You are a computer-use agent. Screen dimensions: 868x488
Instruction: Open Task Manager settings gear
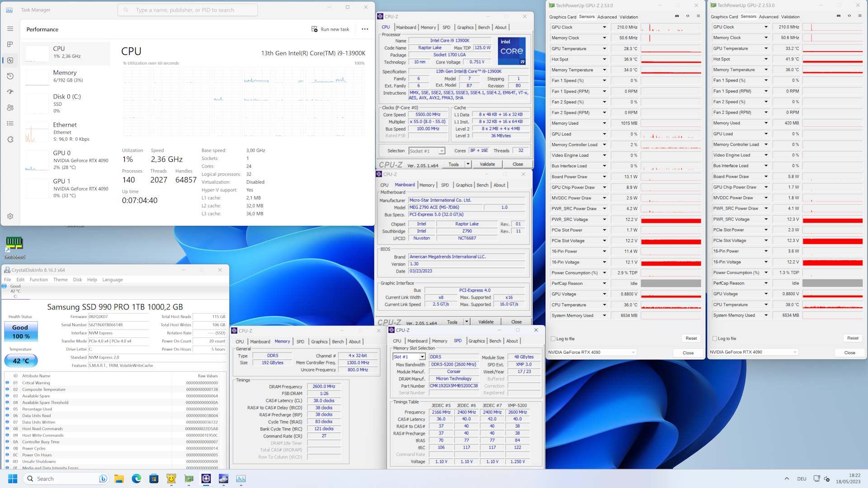pos(10,216)
